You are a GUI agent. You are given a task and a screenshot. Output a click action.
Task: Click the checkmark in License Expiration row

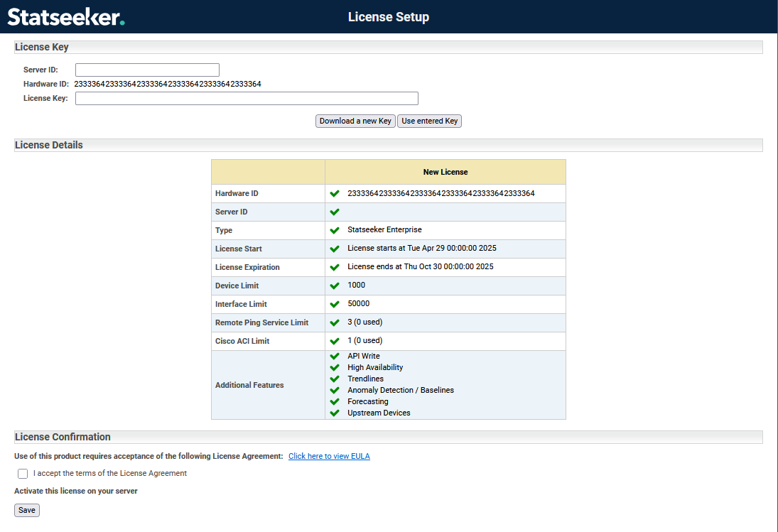[335, 267]
